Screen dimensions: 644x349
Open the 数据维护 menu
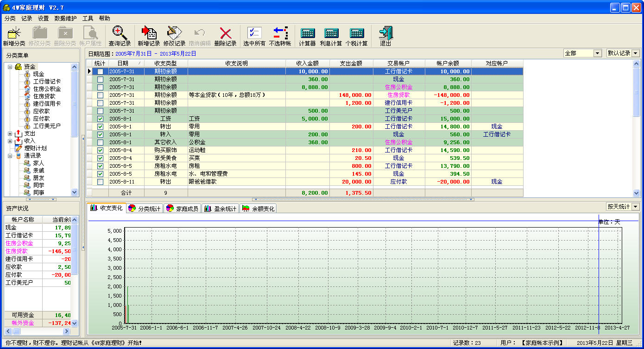click(x=65, y=19)
